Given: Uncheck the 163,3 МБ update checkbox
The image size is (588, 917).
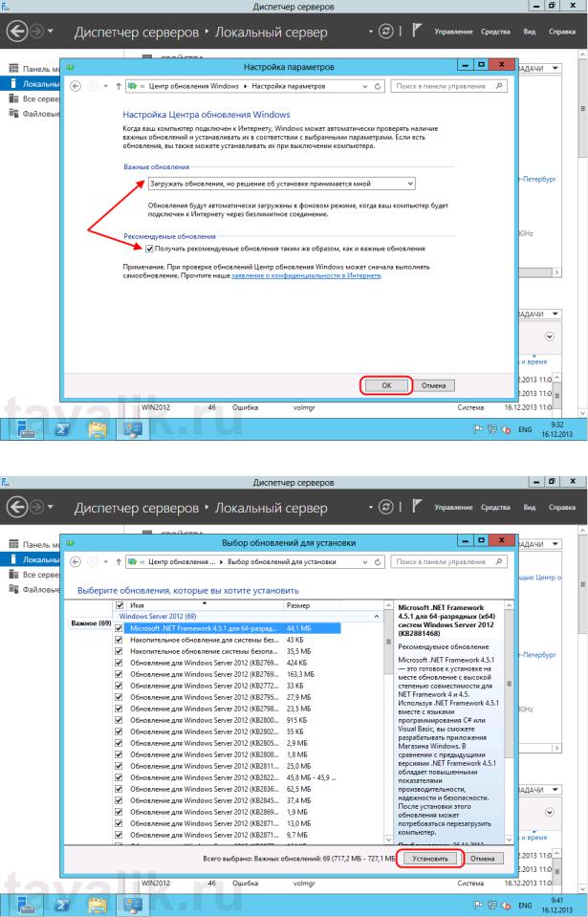Looking at the screenshot, I should click(x=120, y=674).
